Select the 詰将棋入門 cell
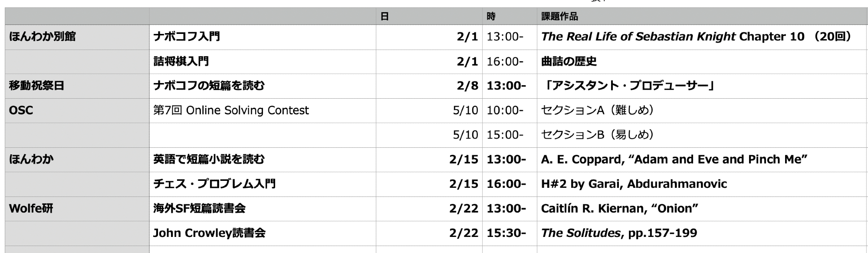 pos(262,61)
